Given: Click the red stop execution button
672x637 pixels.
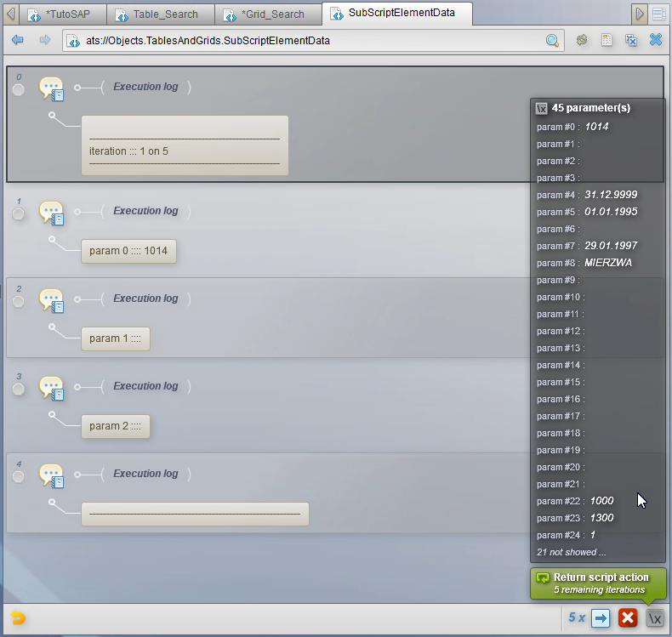Looking at the screenshot, I should [x=628, y=617].
